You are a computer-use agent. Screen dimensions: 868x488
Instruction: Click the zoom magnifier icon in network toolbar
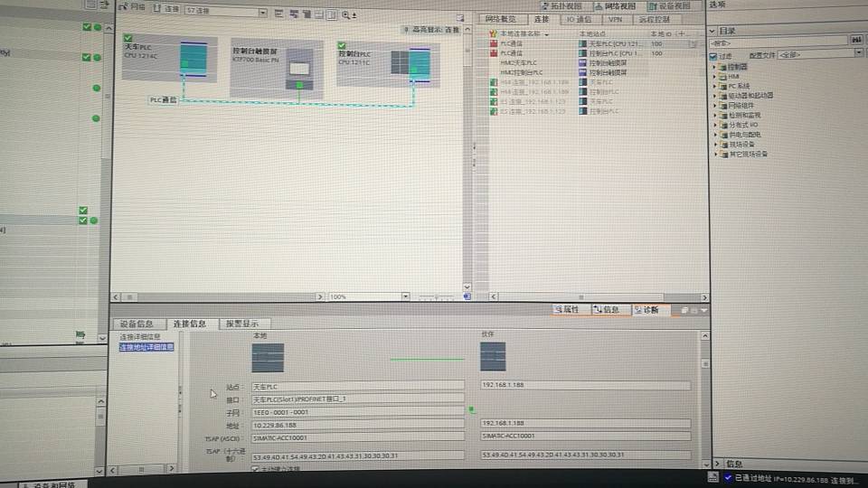(x=346, y=15)
